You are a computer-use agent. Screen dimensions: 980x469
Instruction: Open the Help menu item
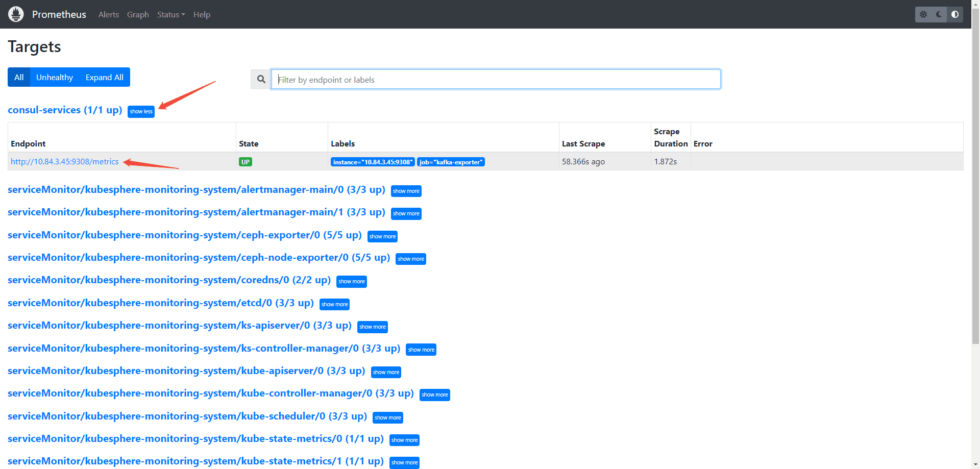(x=202, y=14)
